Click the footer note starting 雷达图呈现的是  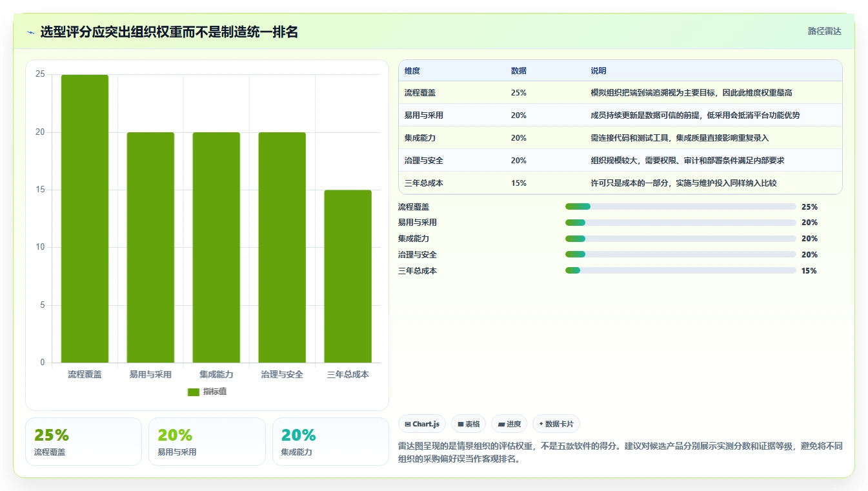pos(620,453)
